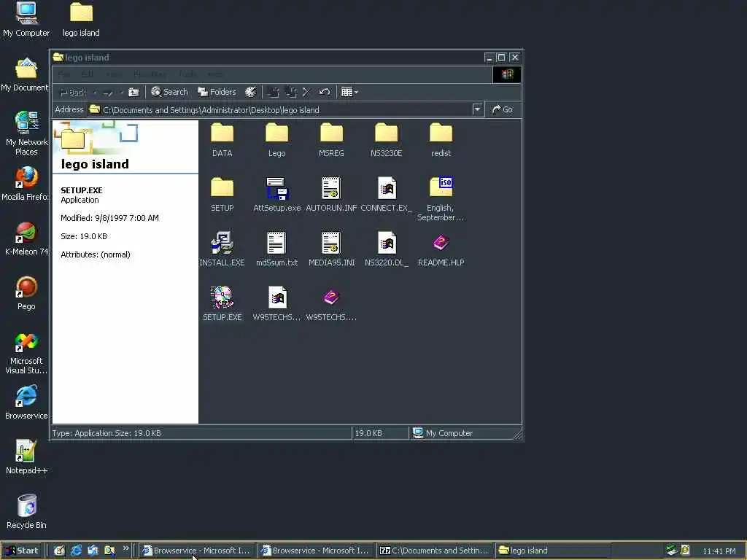747x560 pixels.
Task: Click the Go button
Action: pyautogui.click(x=502, y=109)
